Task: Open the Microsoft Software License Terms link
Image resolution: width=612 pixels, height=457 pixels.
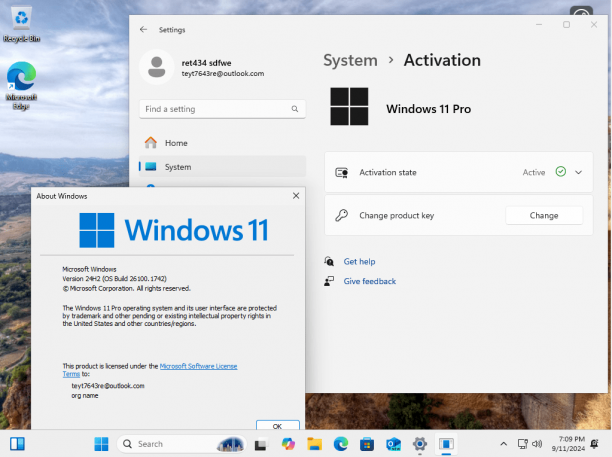Action: 198,366
